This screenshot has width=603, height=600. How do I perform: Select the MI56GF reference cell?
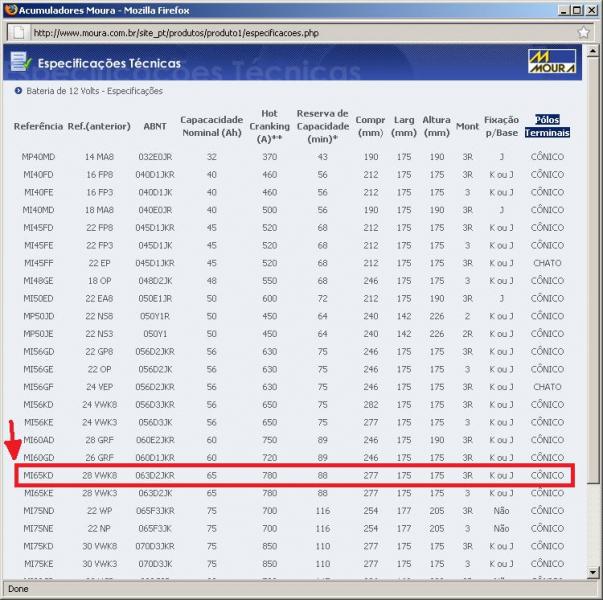tap(38, 387)
